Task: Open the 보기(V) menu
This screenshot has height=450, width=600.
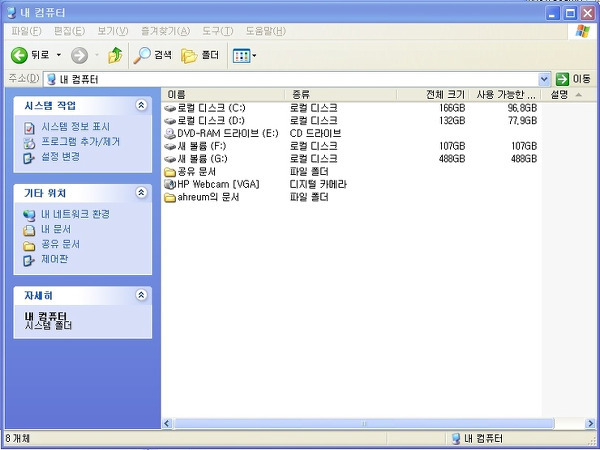Action: 112,31
